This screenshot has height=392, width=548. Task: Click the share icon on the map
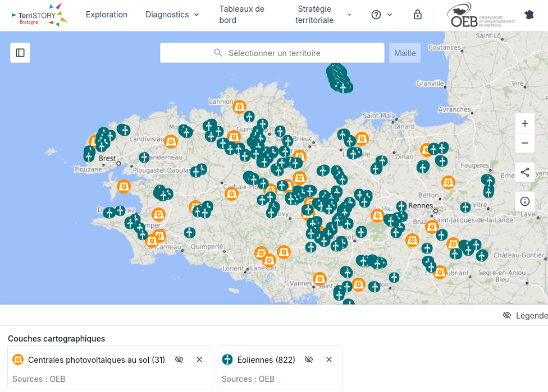coord(524,172)
